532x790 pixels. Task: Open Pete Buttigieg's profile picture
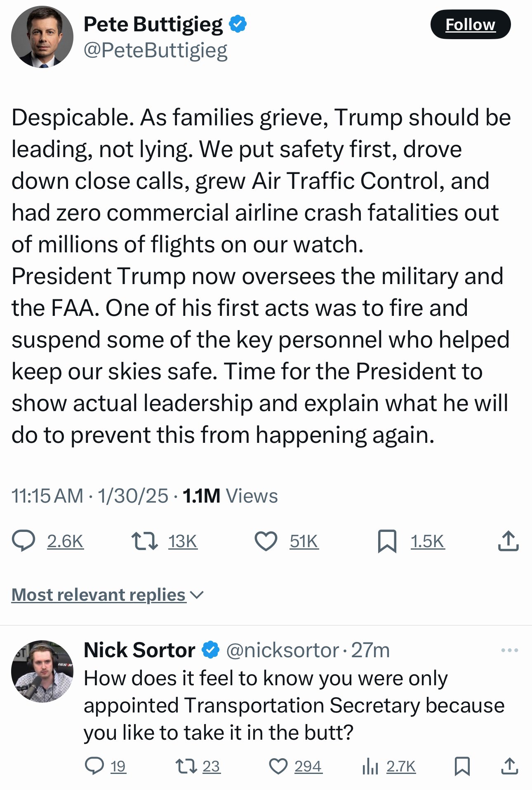tap(42, 37)
